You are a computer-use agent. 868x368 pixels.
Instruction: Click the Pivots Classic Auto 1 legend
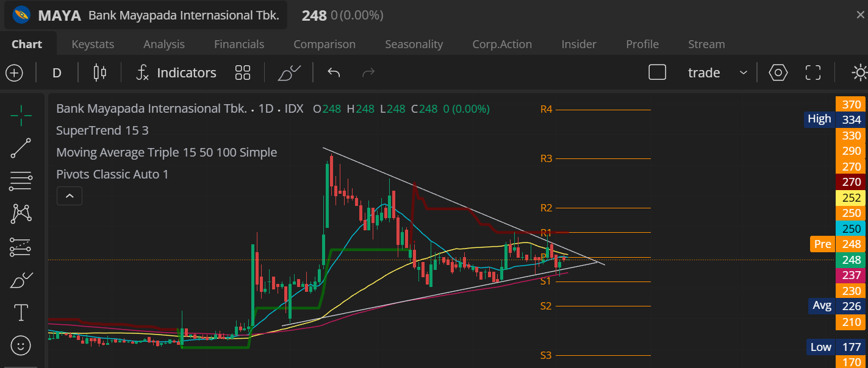112,174
